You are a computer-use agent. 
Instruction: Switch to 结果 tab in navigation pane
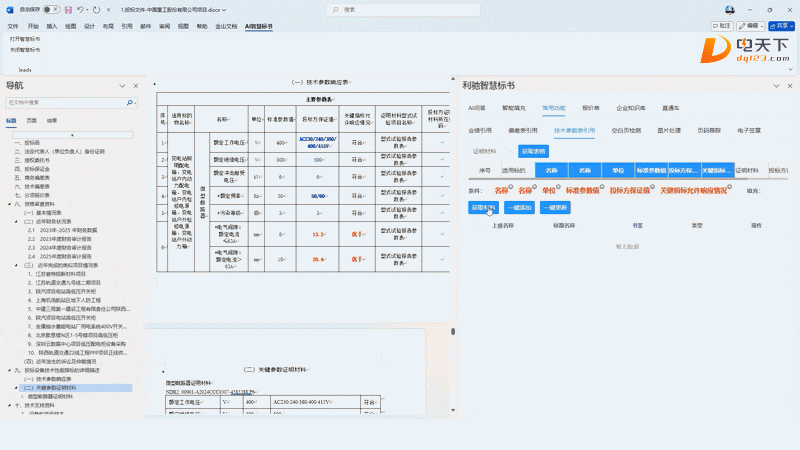tap(52, 121)
